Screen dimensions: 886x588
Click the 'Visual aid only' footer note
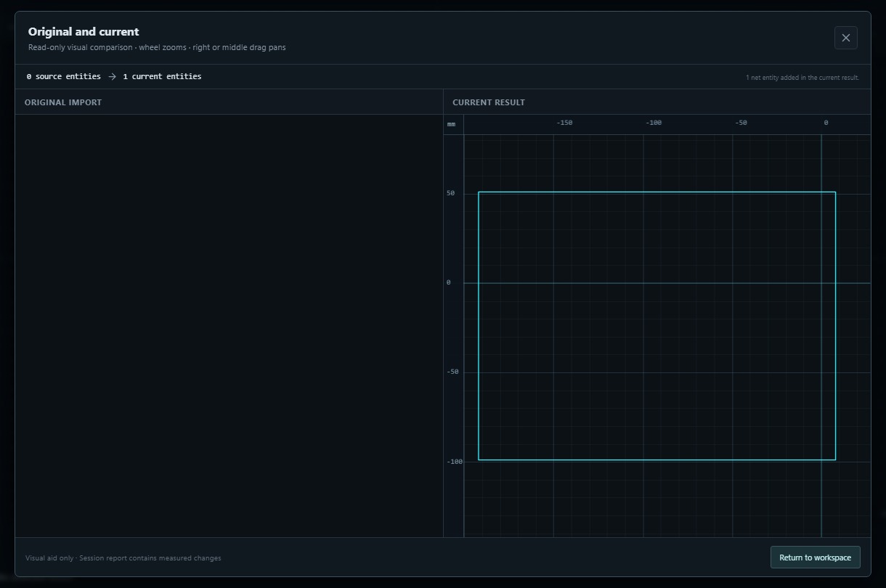(123, 558)
